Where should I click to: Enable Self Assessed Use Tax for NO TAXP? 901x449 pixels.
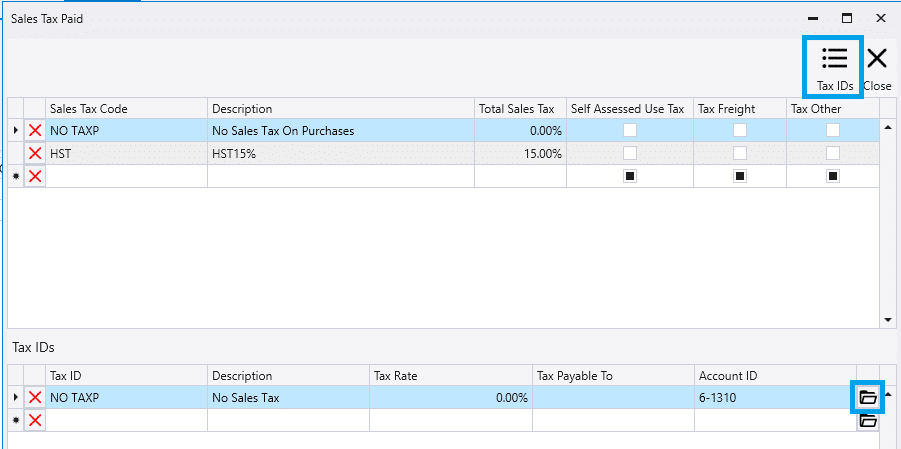630,131
